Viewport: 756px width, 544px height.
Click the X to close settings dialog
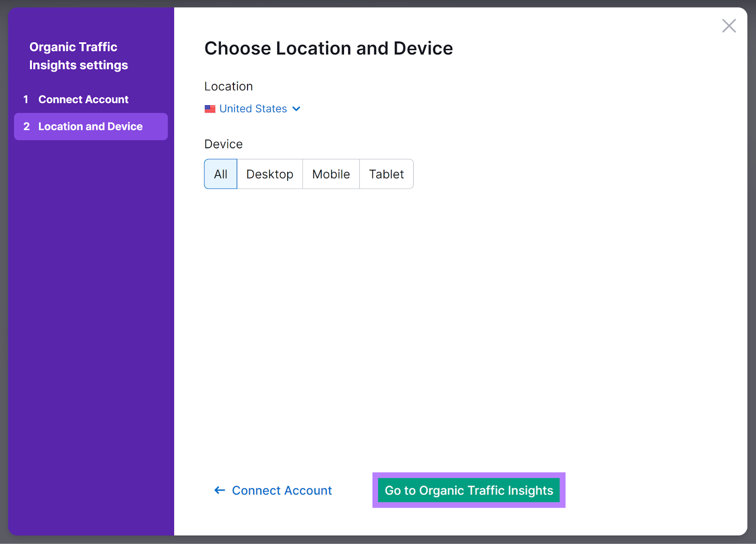coord(729,26)
